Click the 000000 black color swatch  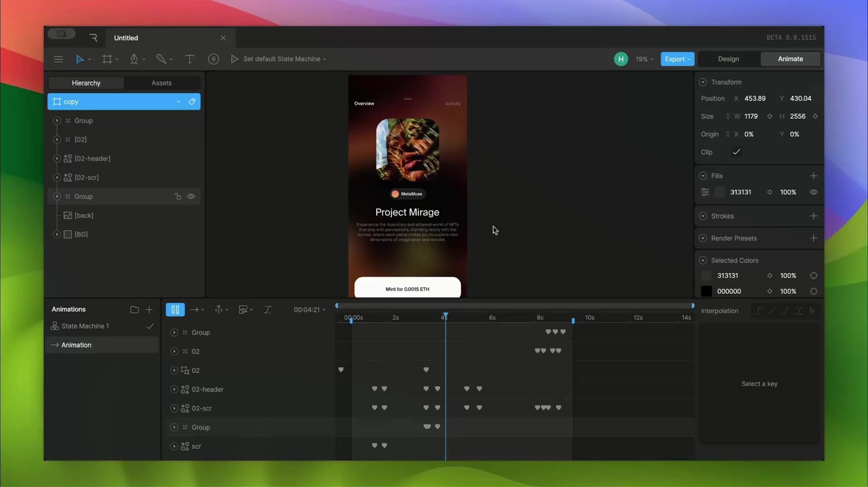(706, 291)
